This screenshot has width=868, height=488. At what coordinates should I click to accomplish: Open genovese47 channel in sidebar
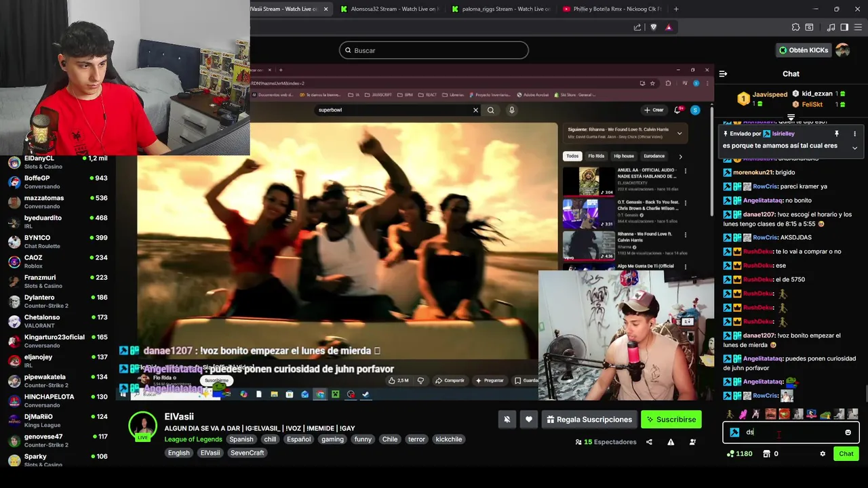58,441
